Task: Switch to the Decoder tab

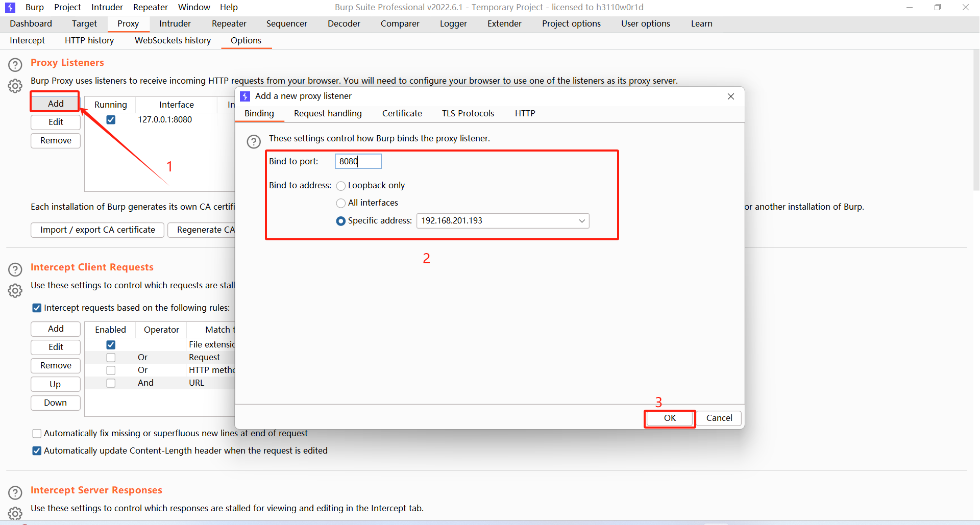Action: [344, 23]
